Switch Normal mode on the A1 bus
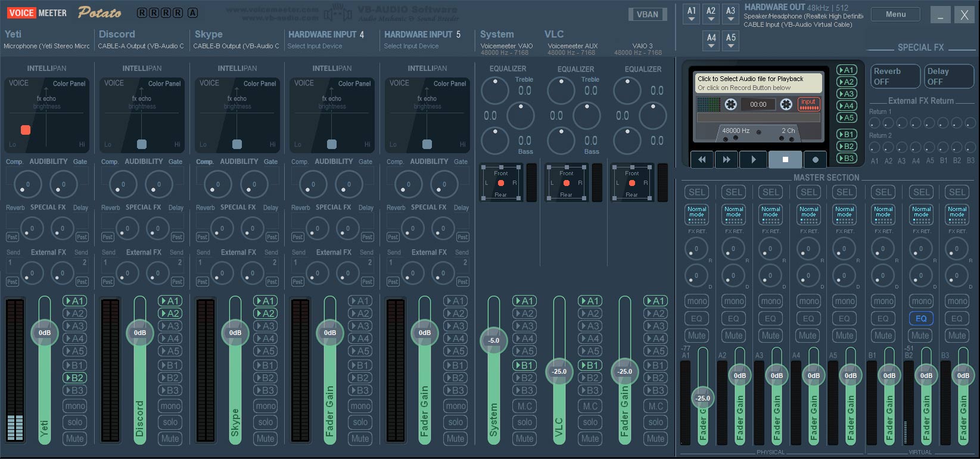 [x=697, y=215]
